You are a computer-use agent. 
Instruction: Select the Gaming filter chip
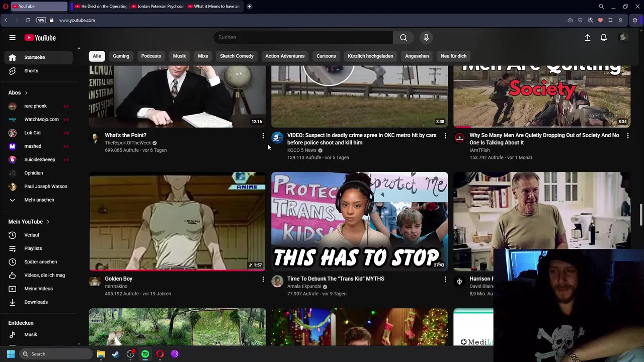(x=121, y=56)
